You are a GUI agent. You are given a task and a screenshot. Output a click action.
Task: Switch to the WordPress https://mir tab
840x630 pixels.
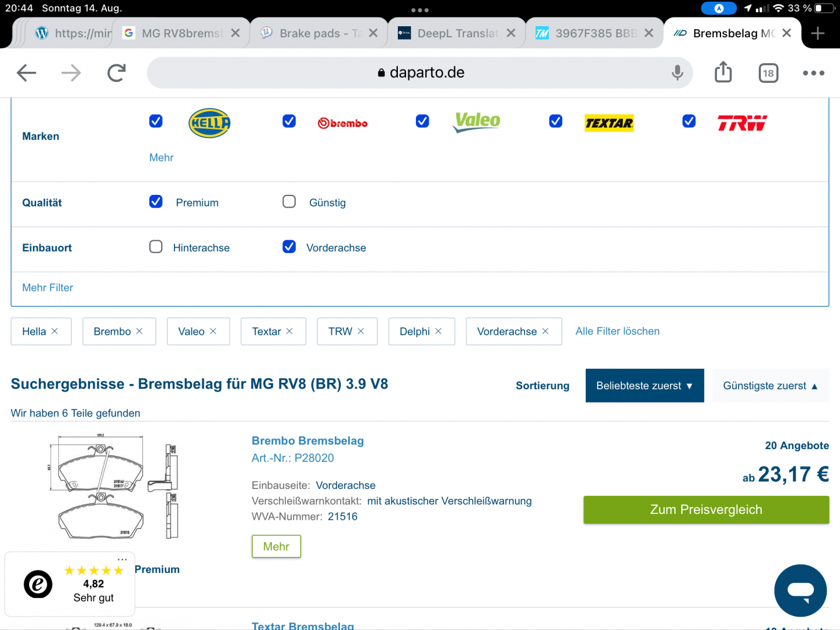72,33
